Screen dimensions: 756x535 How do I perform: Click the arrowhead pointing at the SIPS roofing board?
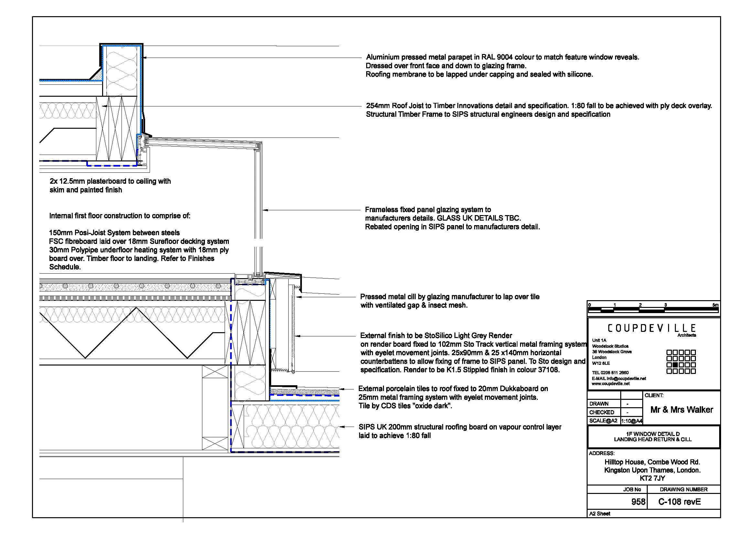pos(342,427)
